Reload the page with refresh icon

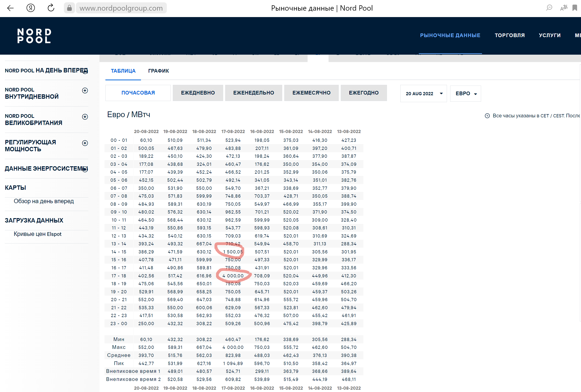tap(51, 8)
